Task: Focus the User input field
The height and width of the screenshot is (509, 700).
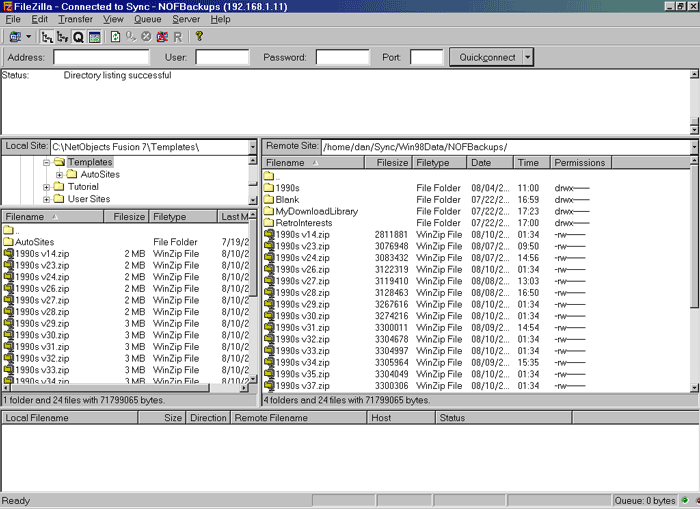Action: coord(222,57)
